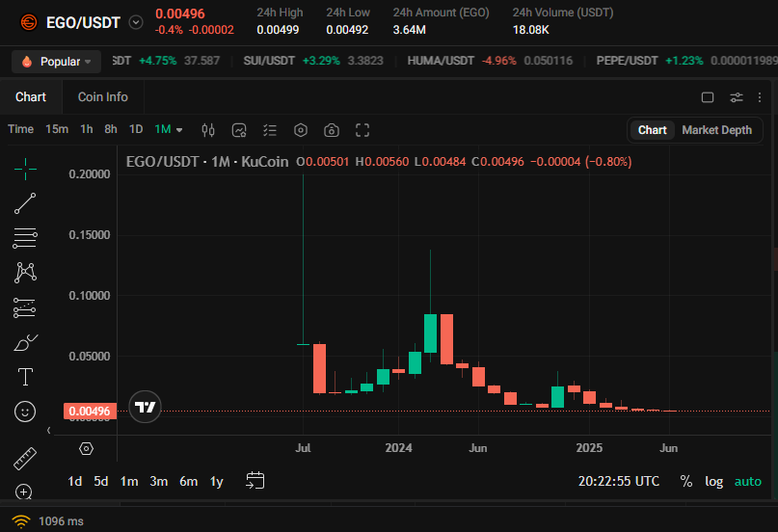Viewport: 778px width, 532px height.
Task: Toggle percent scale on price axis
Action: (x=686, y=481)
